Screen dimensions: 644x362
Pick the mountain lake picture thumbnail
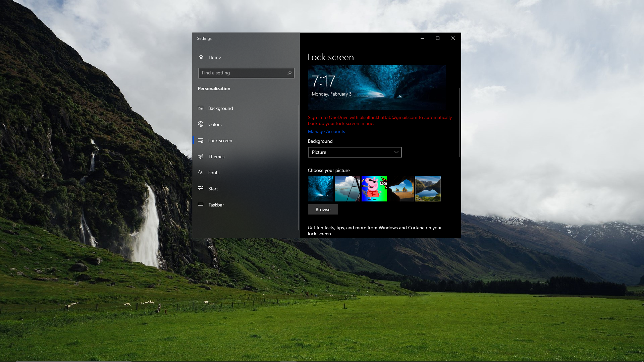428,189
